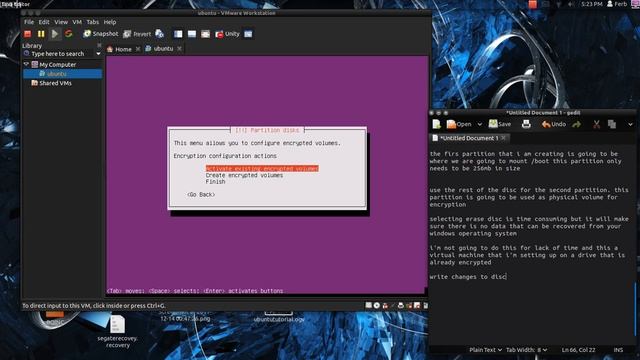Screen dimensions: 640x360
Task: Click the Ln 66, Col 22 indicator
Action: (x=578, y=350)
